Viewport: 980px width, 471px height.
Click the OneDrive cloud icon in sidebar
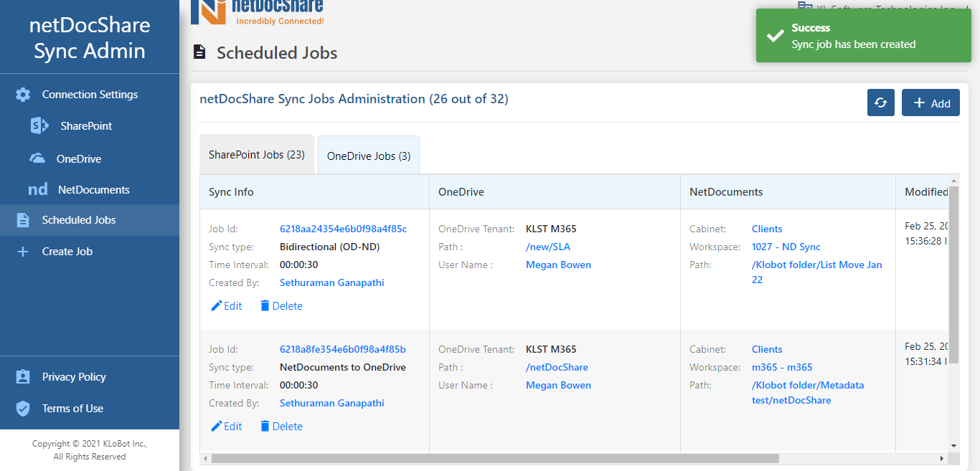(37, 158)
